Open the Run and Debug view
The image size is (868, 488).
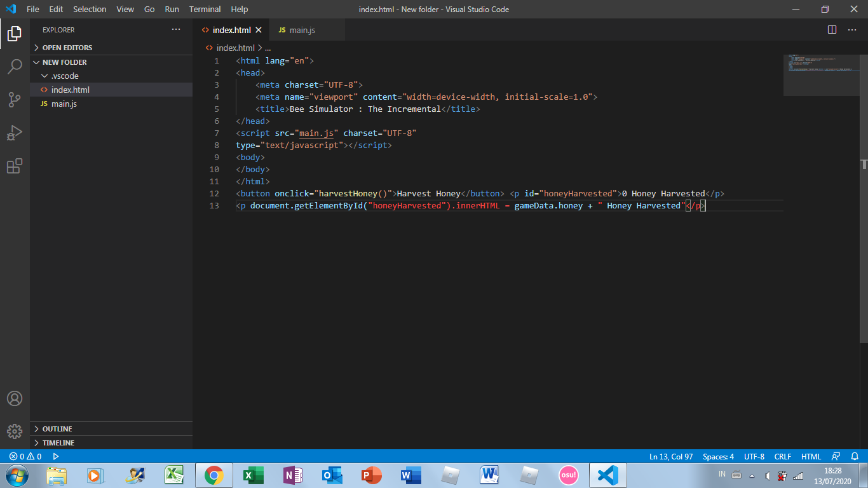[x=15, y=133]
